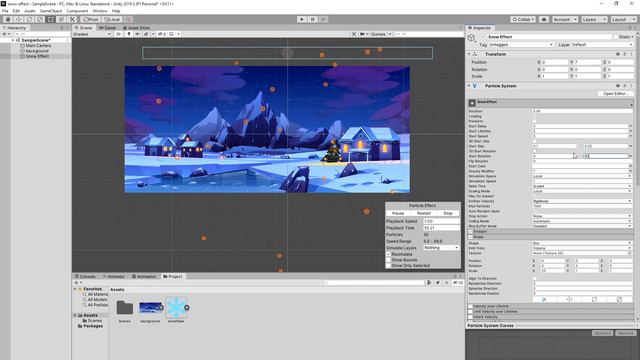This screenshot has height=360, width=640.
Task: Select the shape gizmo edit tool
Action: (544, 300)
